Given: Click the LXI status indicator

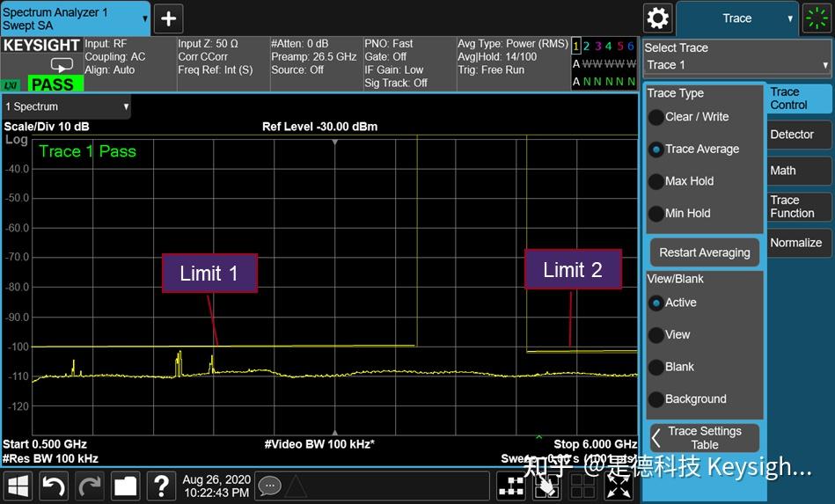Looking at the screenshot, I should 10,84.
